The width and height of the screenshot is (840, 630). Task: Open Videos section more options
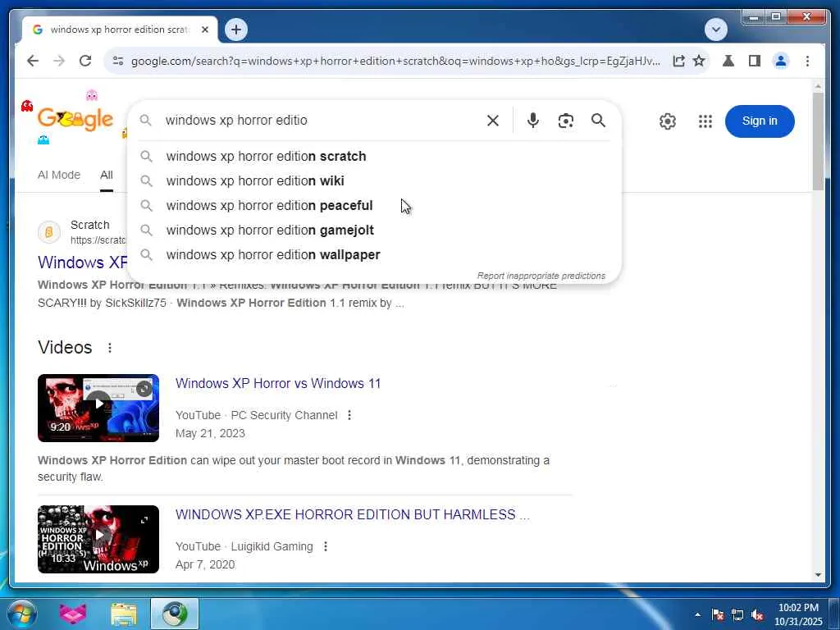[110, 348]
